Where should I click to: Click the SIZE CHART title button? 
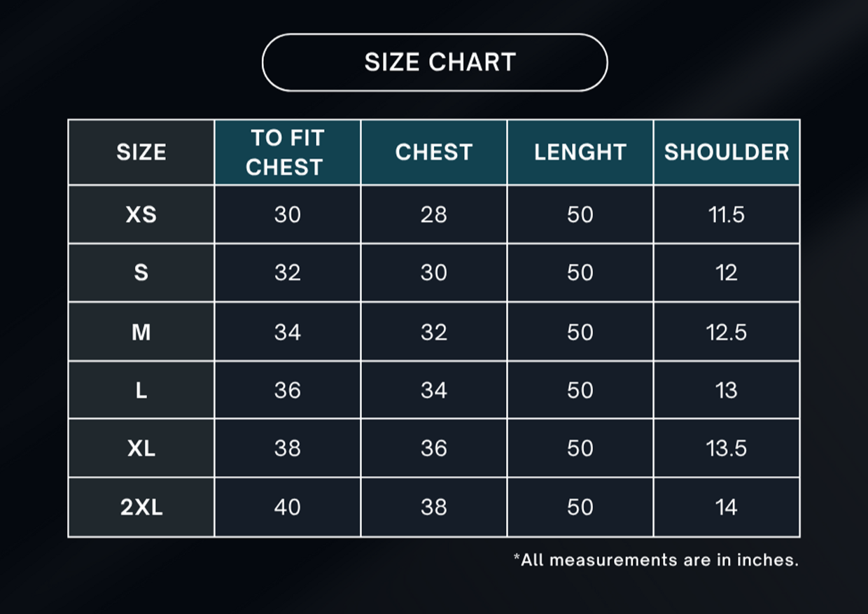(434, 62)
